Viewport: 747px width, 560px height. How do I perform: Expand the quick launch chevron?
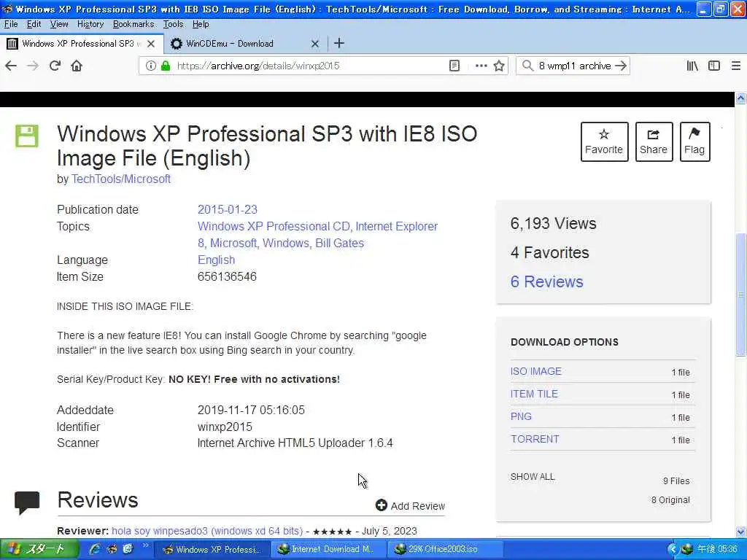pos(145,545)
